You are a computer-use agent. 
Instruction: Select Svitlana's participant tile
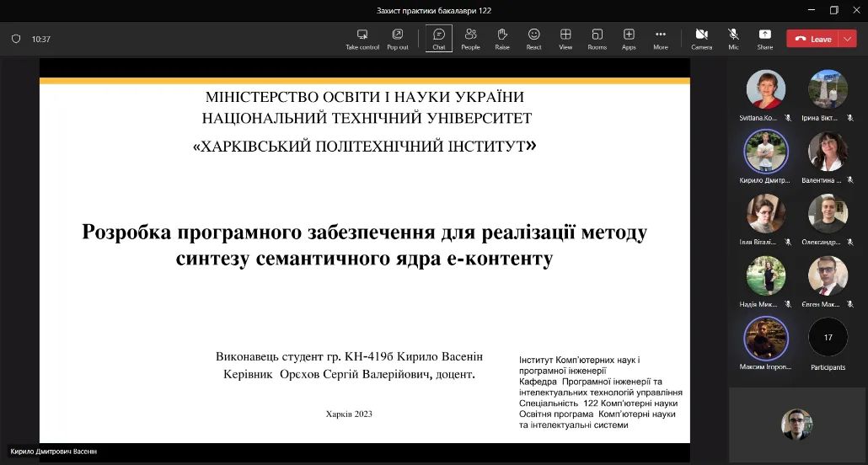(x=765, y=89)
